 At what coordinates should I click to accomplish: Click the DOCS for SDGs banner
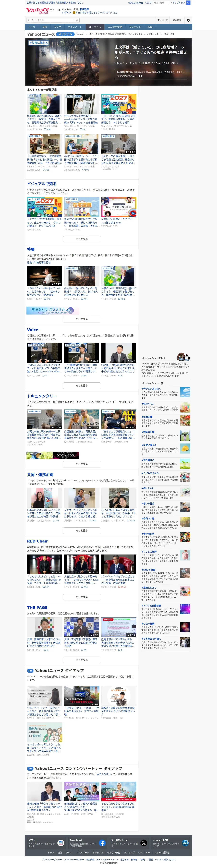pyautogui.click(x=53, y=455)
